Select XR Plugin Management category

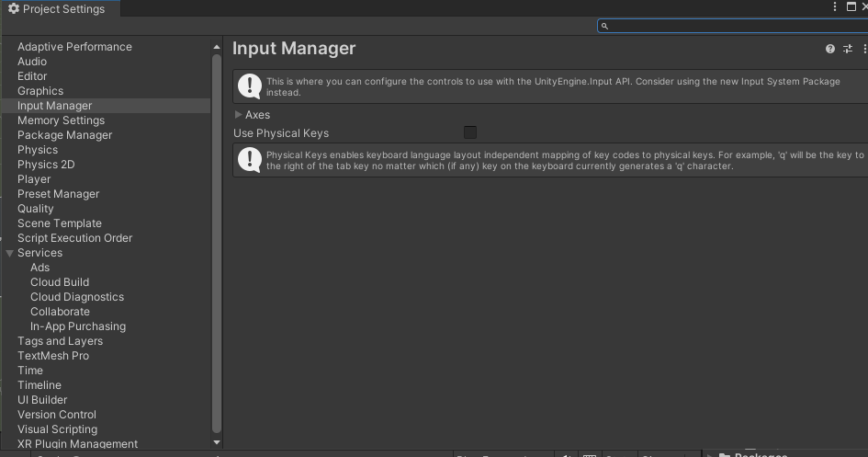77,444
